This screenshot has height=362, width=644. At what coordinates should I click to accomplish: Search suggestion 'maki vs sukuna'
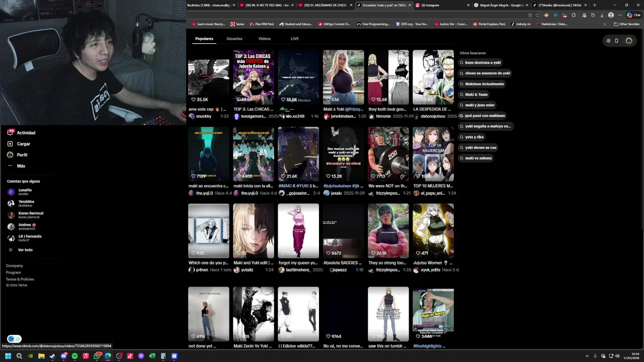[x=475, y=158]
